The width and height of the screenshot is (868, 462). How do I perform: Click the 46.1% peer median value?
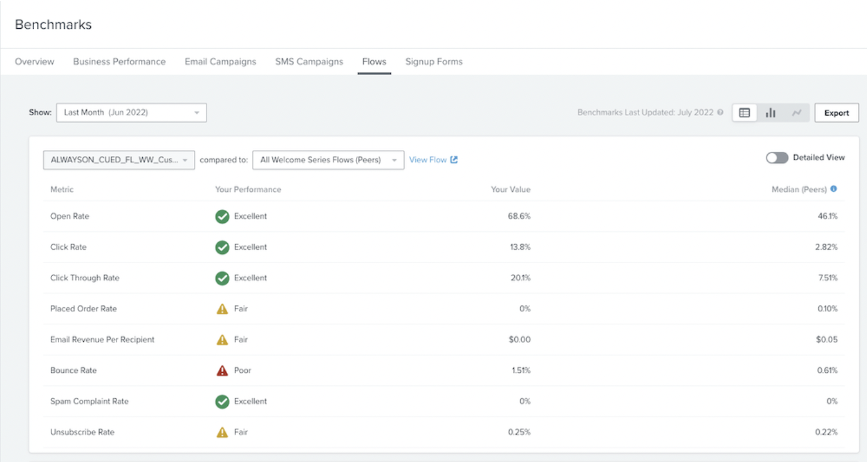pyautogui.click(x=828, y=216)
